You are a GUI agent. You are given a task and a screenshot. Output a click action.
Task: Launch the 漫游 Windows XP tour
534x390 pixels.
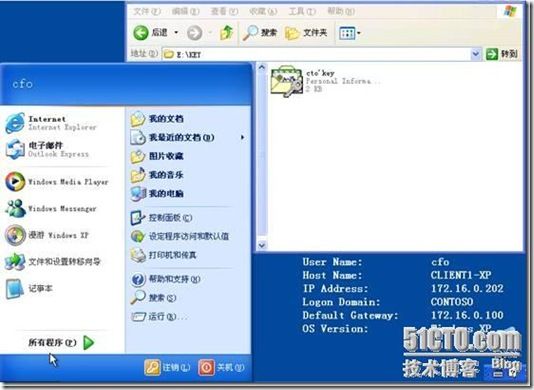[x=47, y=235]
